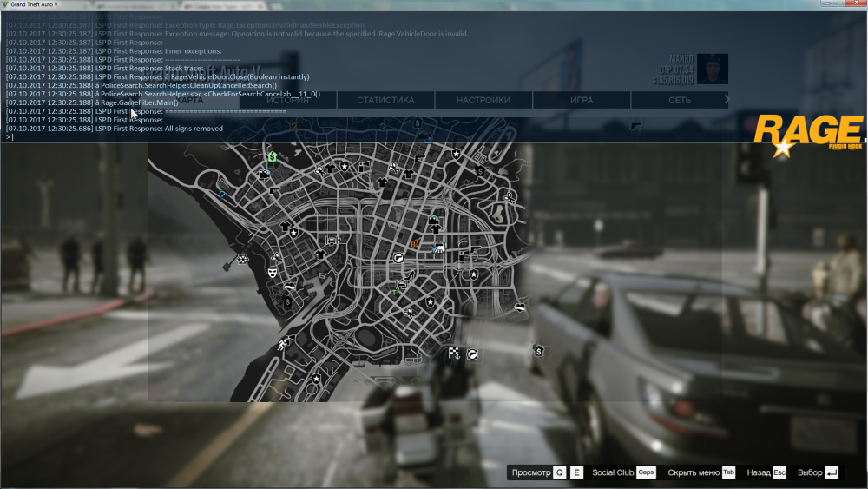The width and height of the screenshot is (868, 489).
Task: Click the dollar house marker below theater masks
Action: [286, 301]
